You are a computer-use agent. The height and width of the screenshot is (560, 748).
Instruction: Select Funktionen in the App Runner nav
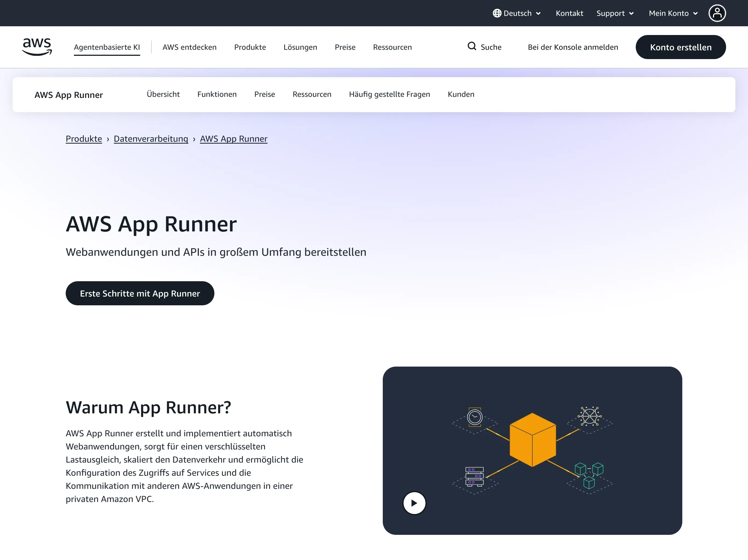217,94
